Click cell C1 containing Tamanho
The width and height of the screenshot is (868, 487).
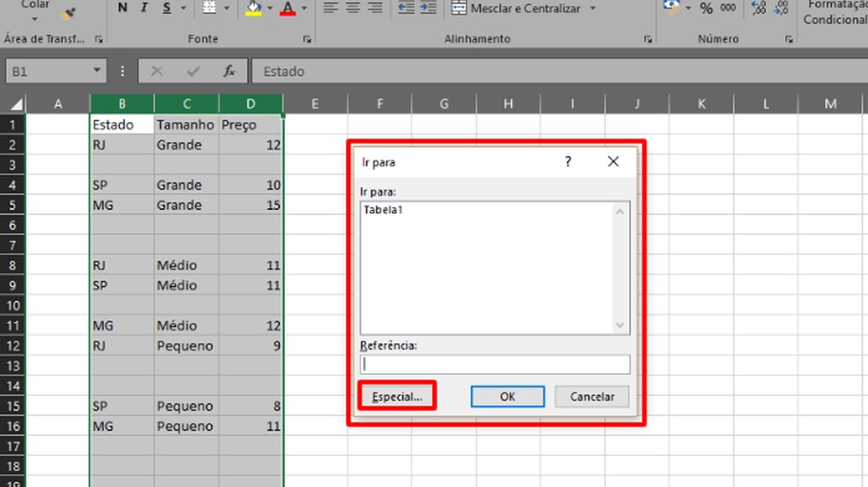[186, 124]
